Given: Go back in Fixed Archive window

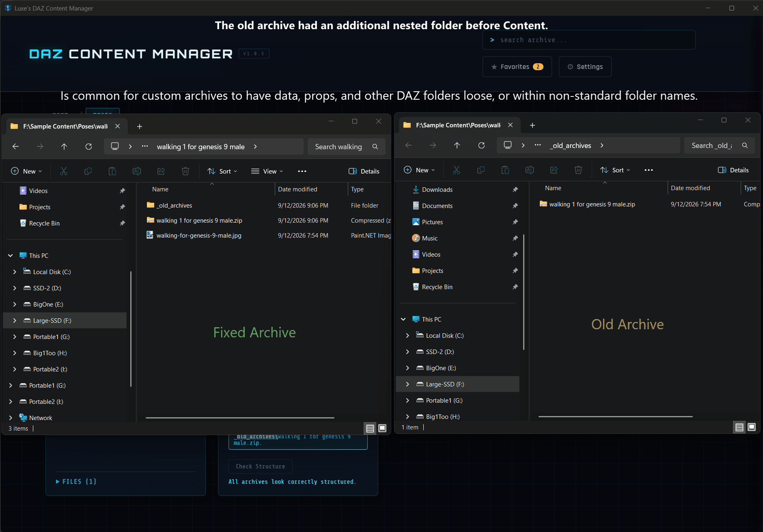Looking at the screenshot, I should point(15,146).
